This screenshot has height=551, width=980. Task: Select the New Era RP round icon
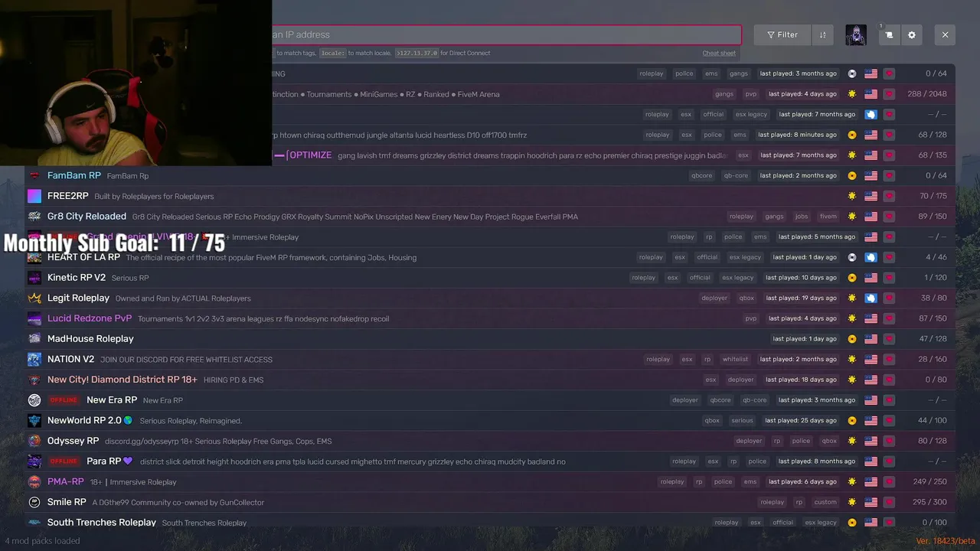34,400
